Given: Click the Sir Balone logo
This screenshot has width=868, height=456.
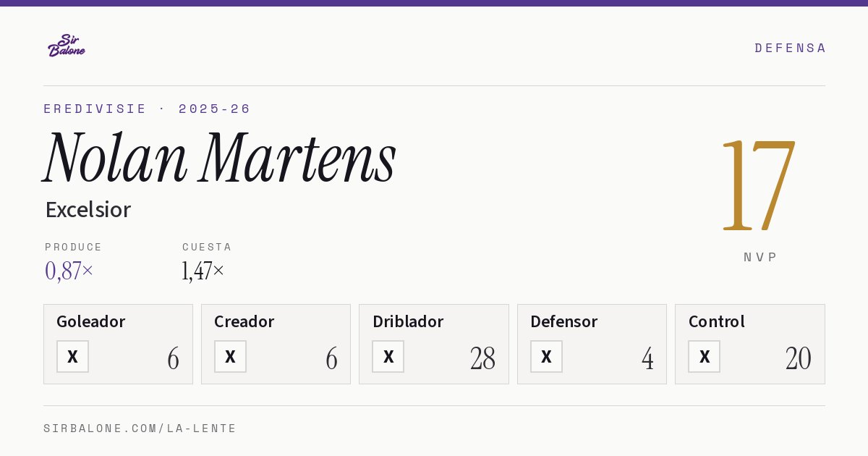Looking at the screenshot, I should 67,46.
